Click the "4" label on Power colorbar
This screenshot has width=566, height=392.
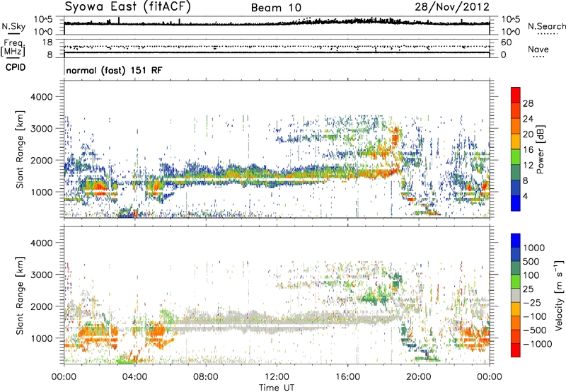(x=525, y=196)
